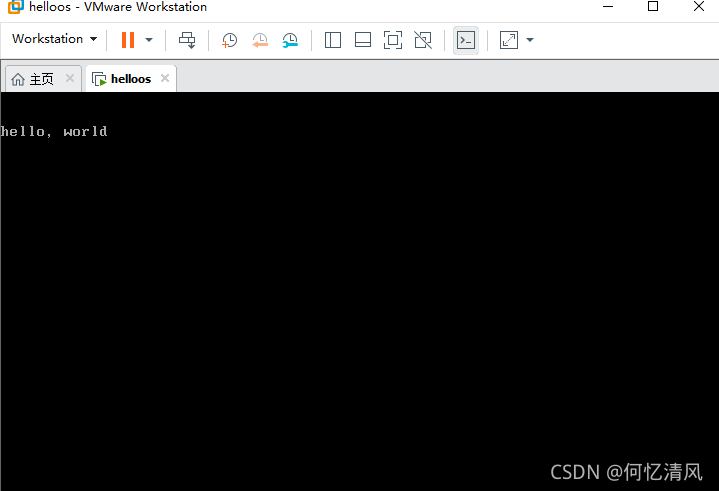Close the VMware Workstation window
Screen dimensions: 719x491
click(x=699, y=6)
